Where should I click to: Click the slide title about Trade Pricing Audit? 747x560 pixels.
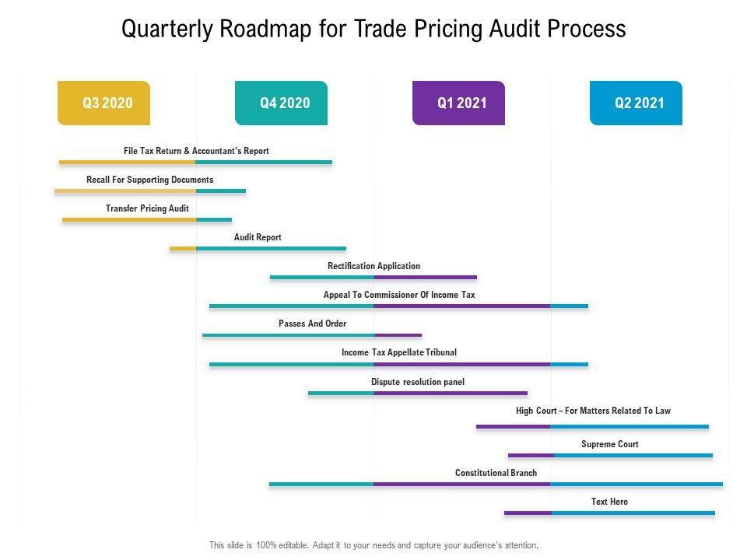[373, 29]
